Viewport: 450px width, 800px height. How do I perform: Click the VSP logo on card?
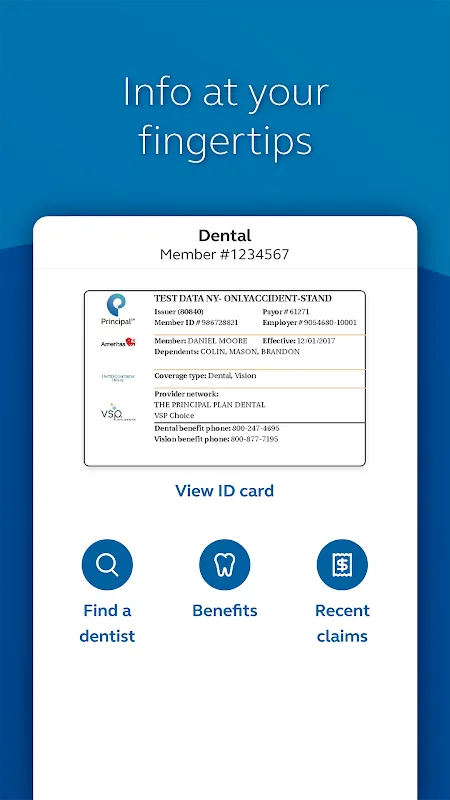(x=118, y=412)
